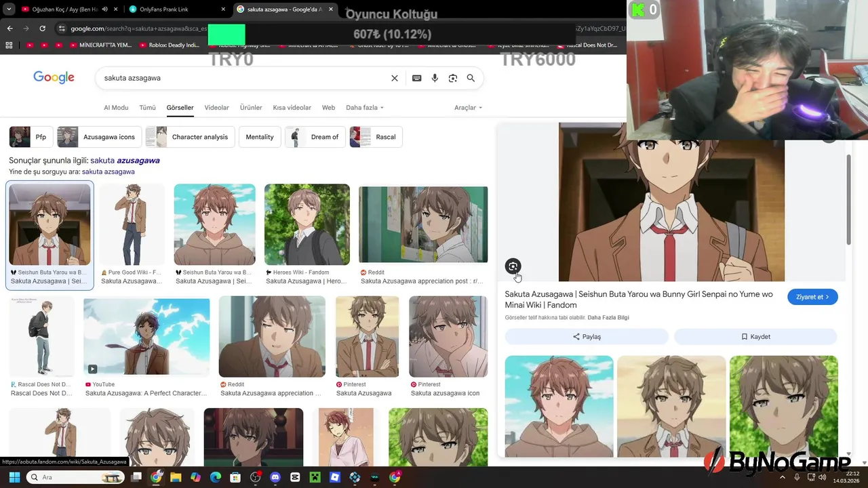Mute the Oğuzhan Koç tab audio
This screenshot has width=868, height=488.
pos(104,9)
